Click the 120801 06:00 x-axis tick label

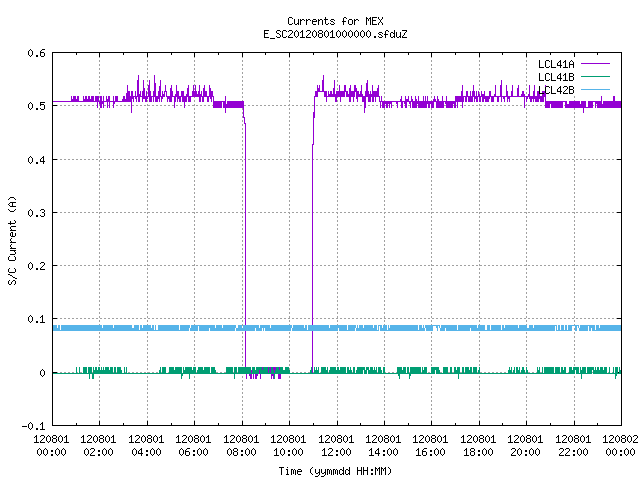coord(193,445)
